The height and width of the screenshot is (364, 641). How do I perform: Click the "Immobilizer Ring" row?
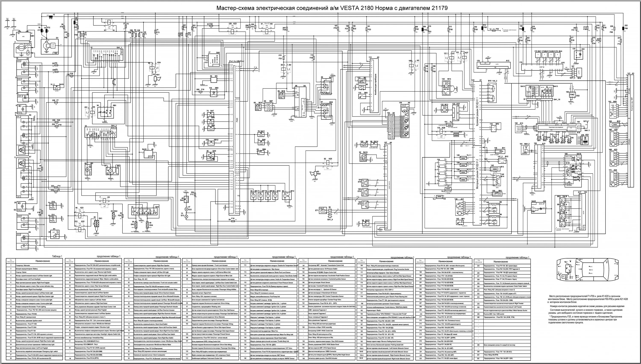[94, 338]
